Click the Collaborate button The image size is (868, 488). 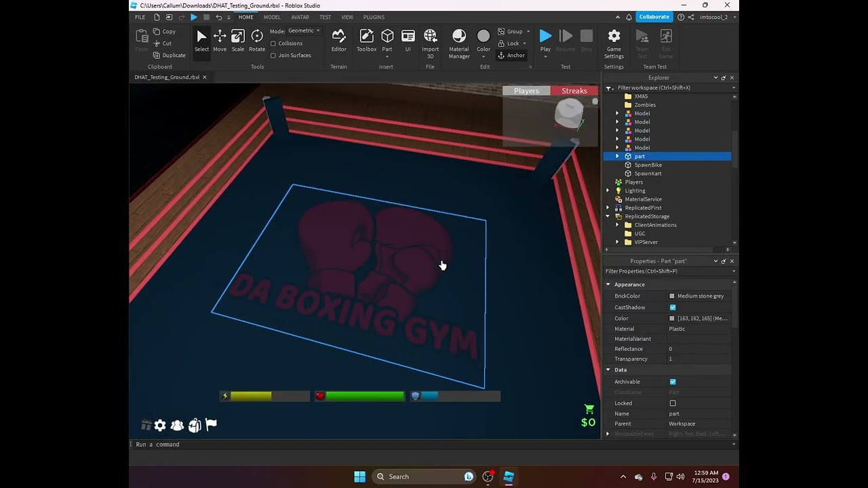coord(654,17)
